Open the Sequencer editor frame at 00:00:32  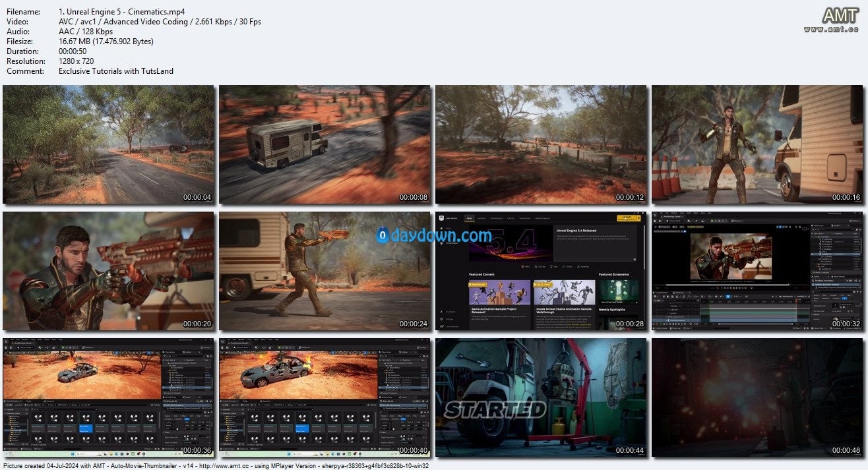(758, 271)
